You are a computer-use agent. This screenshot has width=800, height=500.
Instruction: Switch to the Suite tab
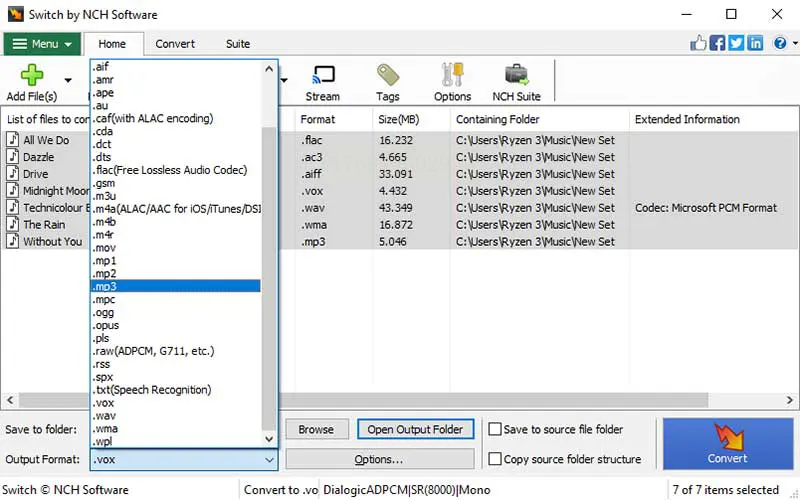(238, 44)
